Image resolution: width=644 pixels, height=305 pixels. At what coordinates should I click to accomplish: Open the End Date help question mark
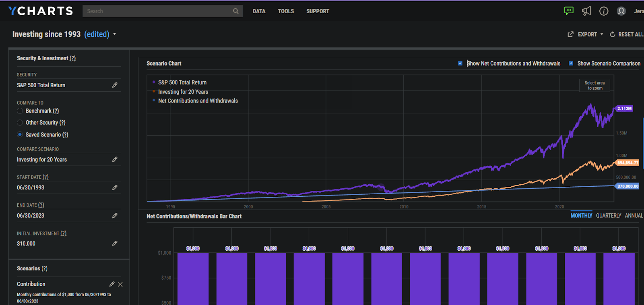pyautogui.click(x=41, y=205)
